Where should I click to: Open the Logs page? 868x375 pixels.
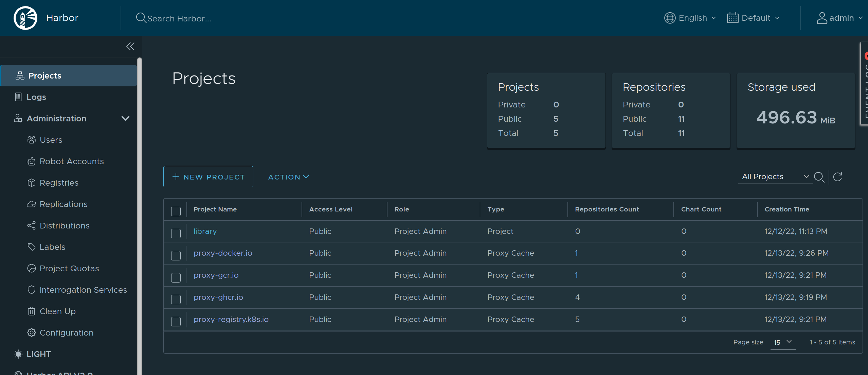(x=36, y=97)
